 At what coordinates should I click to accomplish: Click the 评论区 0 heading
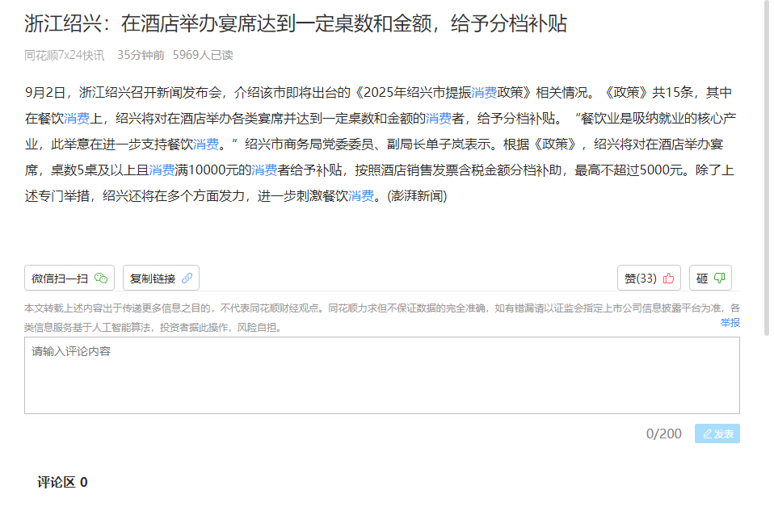tap(62, 482)
